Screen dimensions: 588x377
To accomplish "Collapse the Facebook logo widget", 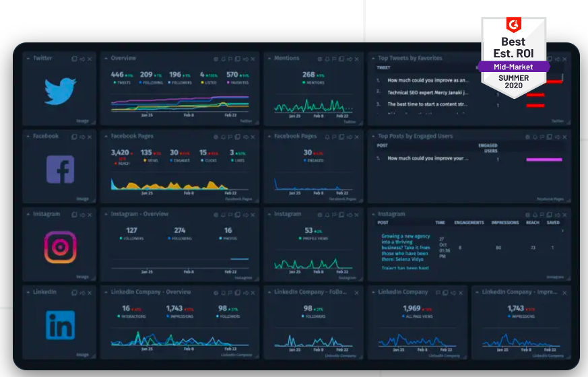I will pos(28,137).
